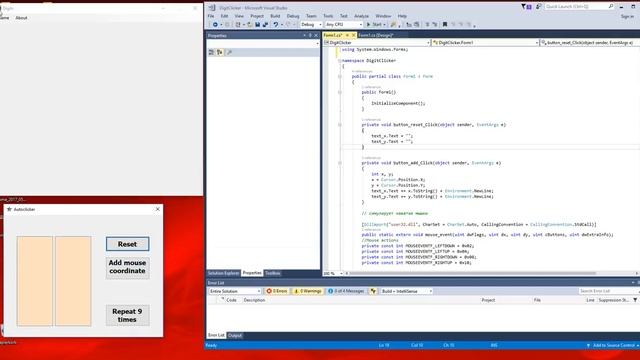Open the Analyze menu
The height and width of the screenshot is (360, 640).
coord(361,16)
